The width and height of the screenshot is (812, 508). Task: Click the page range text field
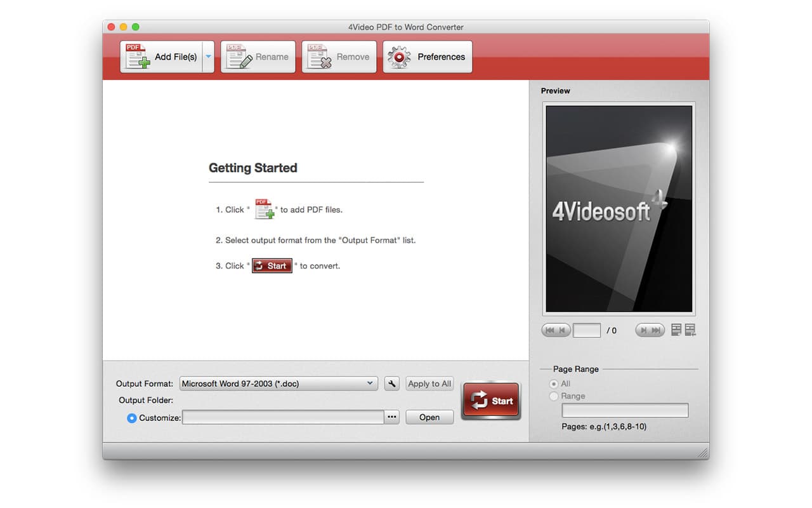tap(625, 410)
